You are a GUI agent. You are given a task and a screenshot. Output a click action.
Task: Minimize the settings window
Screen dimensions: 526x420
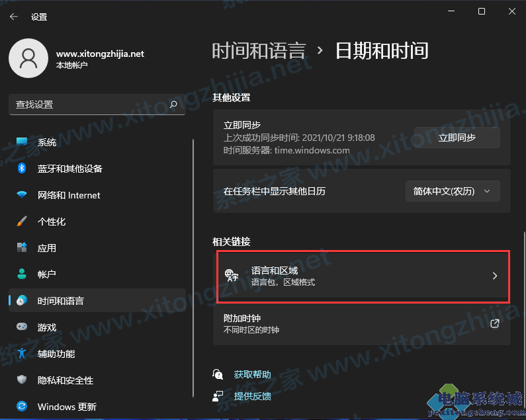pyautogui.click(x=451, y=11)
